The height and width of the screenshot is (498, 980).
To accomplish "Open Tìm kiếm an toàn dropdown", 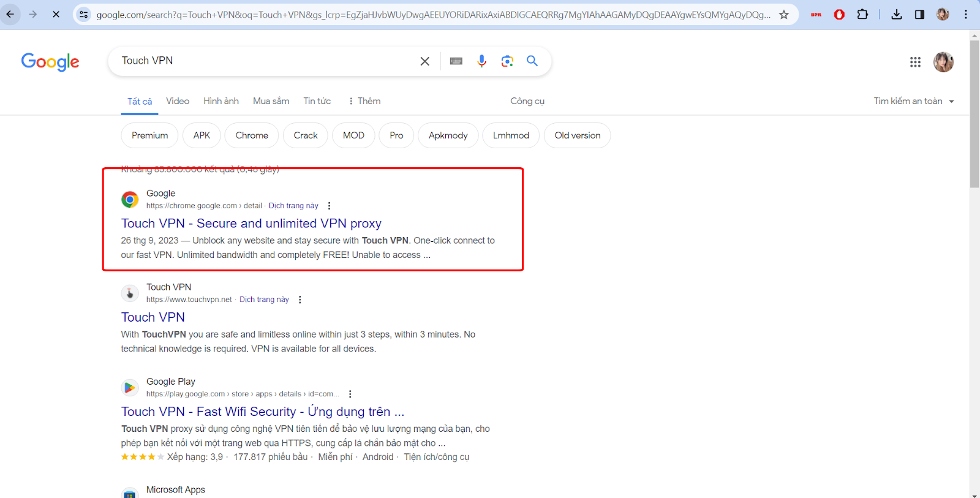I will pos(914,101).
